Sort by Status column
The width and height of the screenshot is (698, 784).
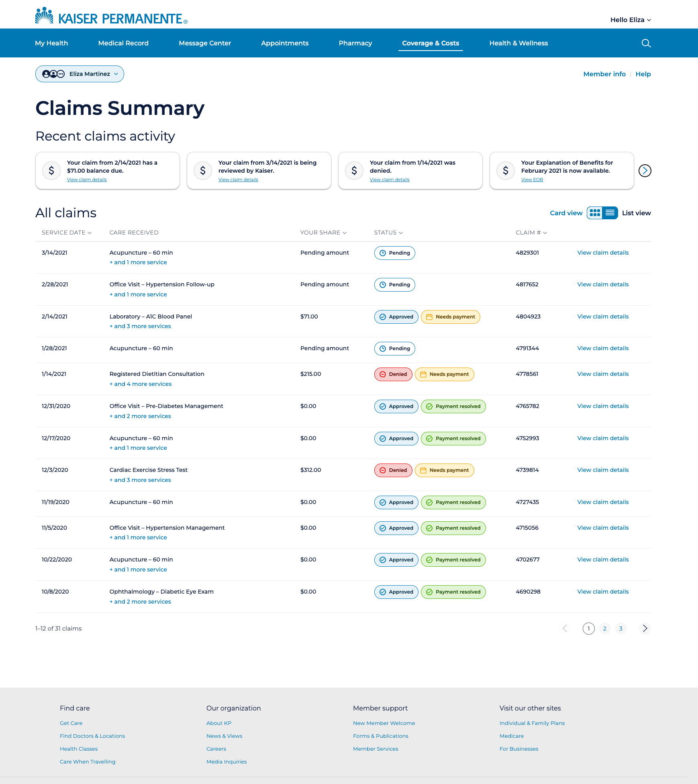[388, 233]
